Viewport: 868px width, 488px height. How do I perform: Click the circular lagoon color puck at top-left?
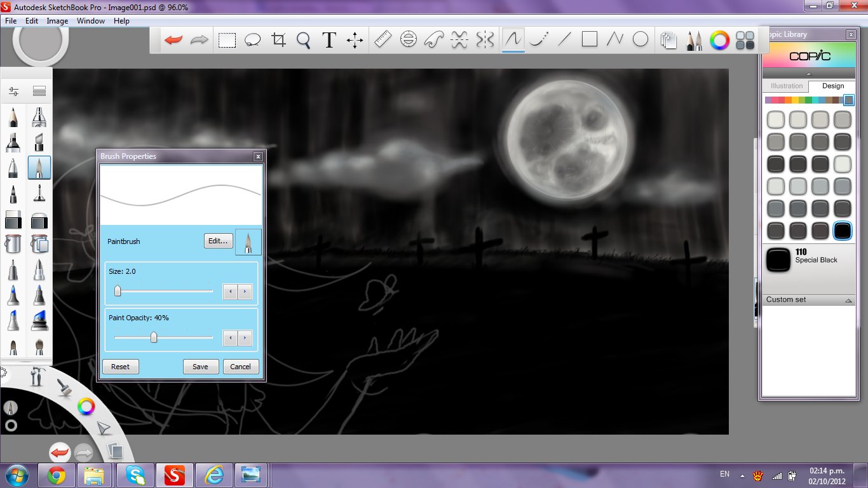click(x=40, y=39)
